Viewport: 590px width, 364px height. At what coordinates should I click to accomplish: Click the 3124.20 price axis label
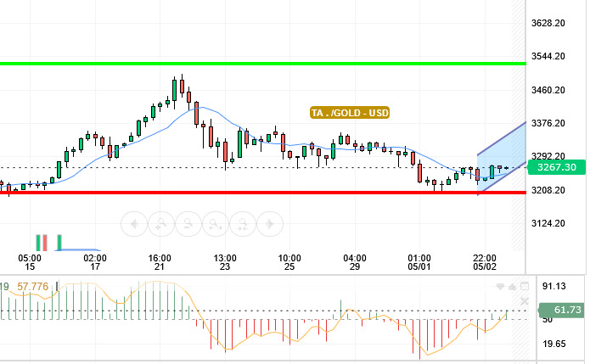click(548, 223)
